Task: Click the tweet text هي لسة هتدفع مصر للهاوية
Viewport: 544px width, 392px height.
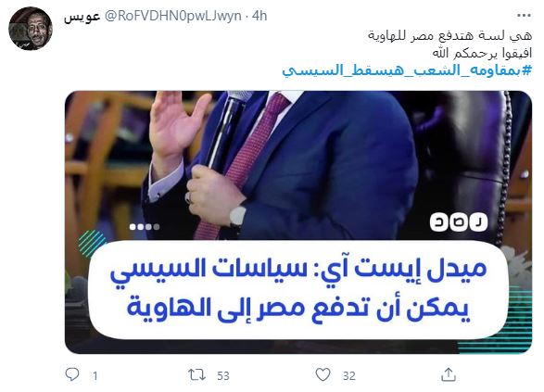Action: [449, 36]
